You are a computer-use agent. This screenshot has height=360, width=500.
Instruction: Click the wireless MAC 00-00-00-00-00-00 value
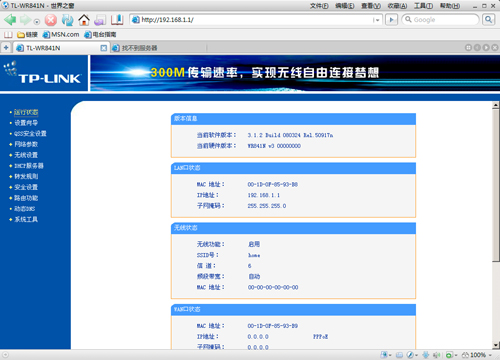(x=273, y=287)
